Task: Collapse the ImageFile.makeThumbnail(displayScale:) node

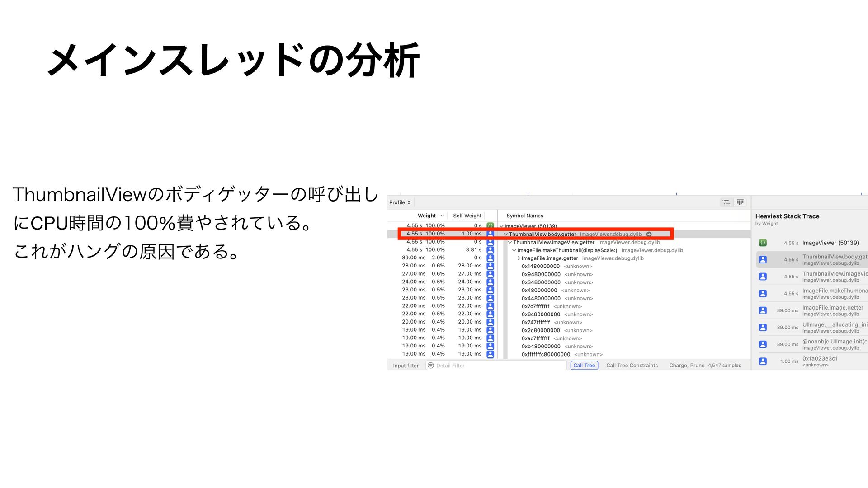Action: 514,250
